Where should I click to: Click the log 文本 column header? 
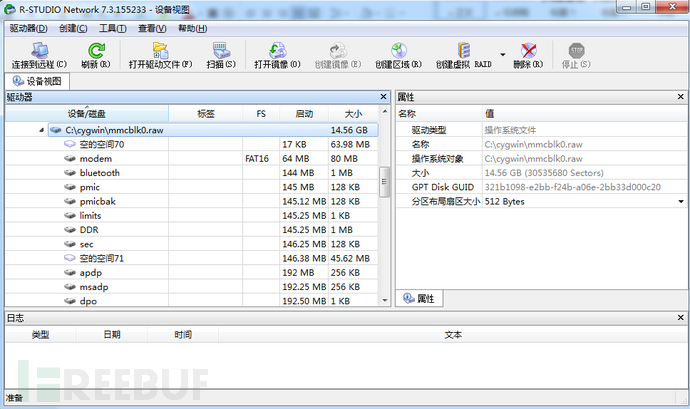point(453,335)
